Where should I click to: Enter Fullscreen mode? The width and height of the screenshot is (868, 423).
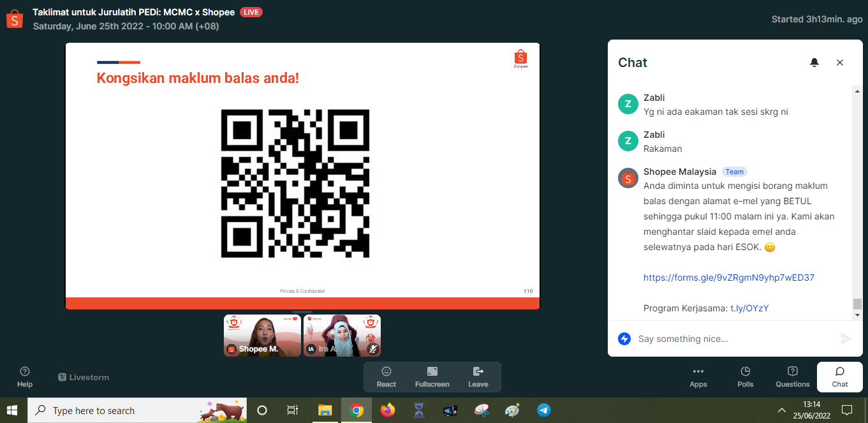432,376
